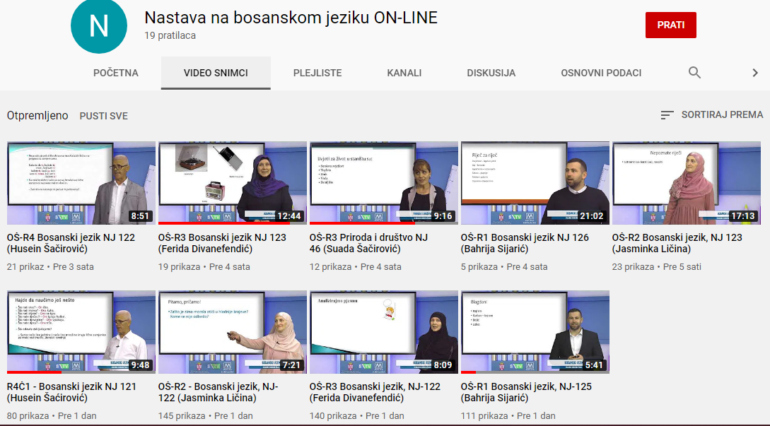Open the 12:44 video thumbnail
This screenshot has height=426, width=770.
(x=232, y=183)
